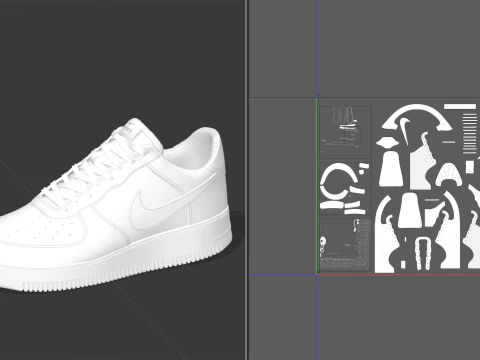The width and height of the screenshot is (480, 360).
Task: Select the arch-shaped UV island with swoosh
Action: [416, 118]
